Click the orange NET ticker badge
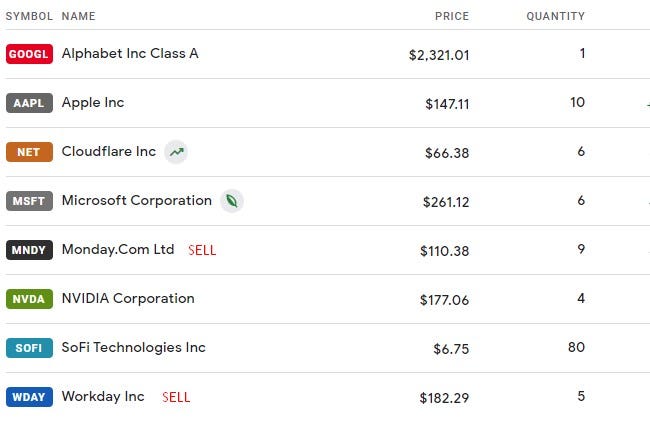The image size is (650, 421). pos(29,152)
